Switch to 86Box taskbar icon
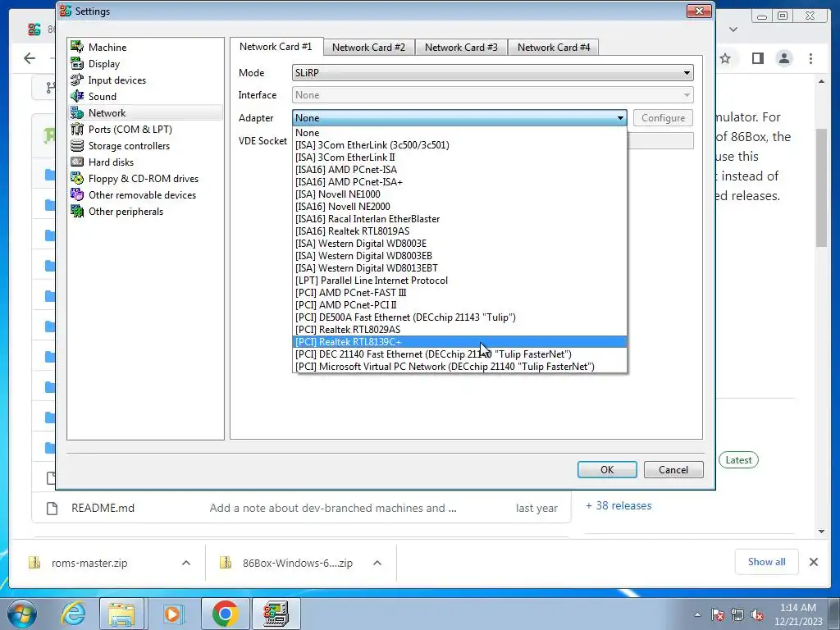This screenshot has width=840, height=630. [276, 614]
